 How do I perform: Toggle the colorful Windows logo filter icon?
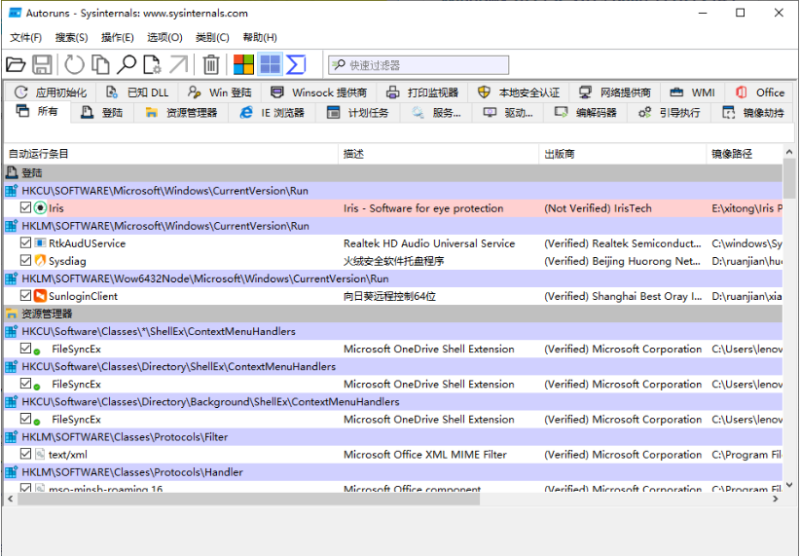(243, 65)
